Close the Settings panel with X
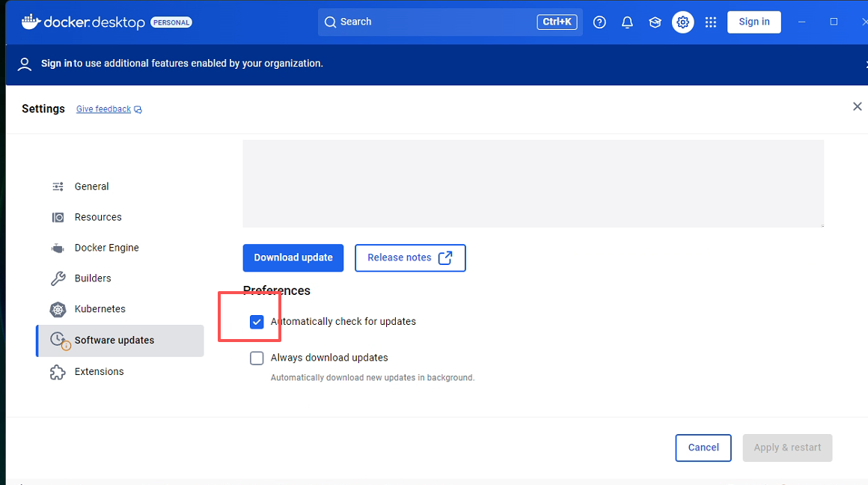The height and width of the screenshot is (485, 868). point(857,106)
